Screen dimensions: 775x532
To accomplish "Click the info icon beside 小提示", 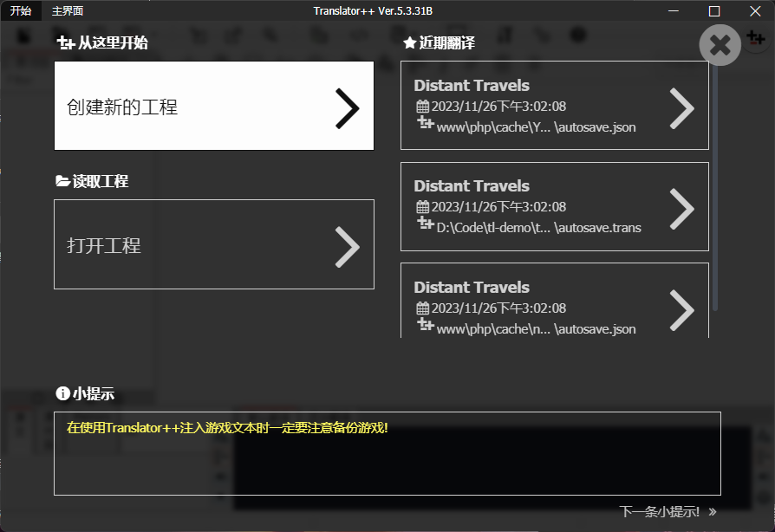I will (x=62, y=393).
